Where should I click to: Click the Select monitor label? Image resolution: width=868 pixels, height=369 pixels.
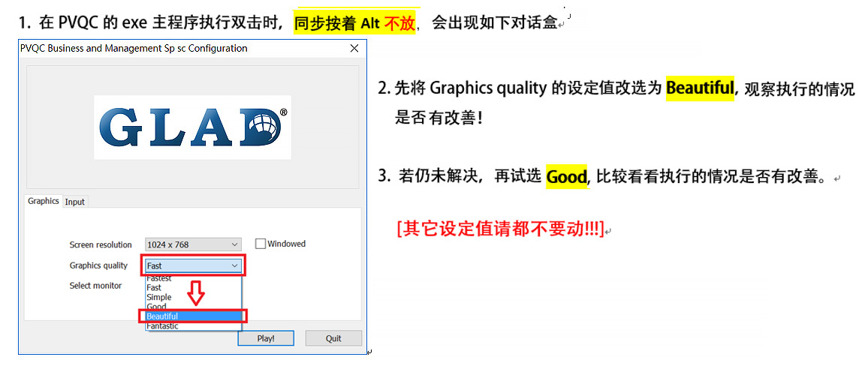[x=95, y=286]
